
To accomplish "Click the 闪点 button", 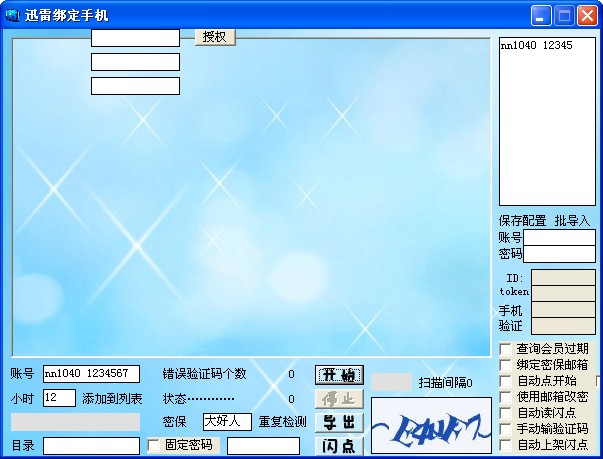I will [339, 446].
